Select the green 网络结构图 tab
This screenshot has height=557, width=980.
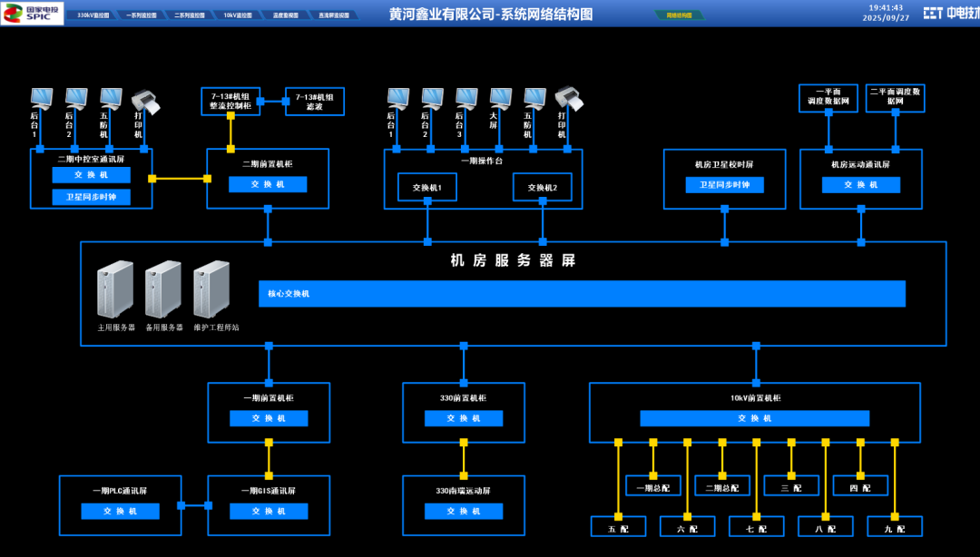(x=680, y=15)
